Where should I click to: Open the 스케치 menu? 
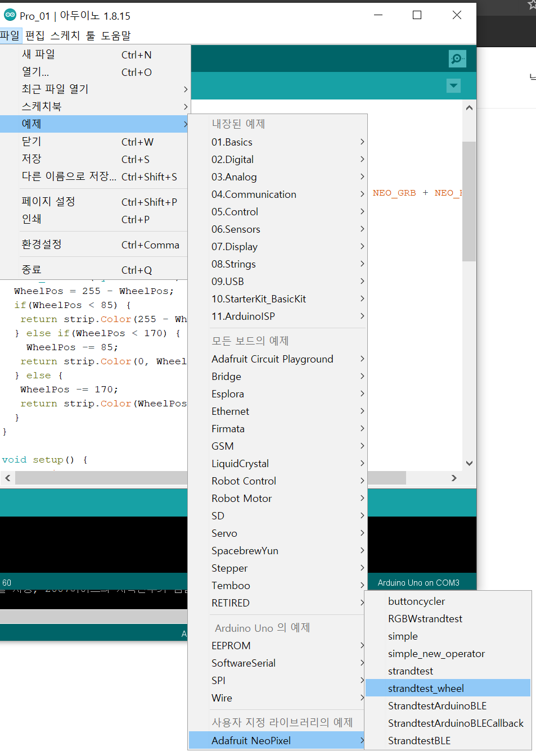coord(65,35)
